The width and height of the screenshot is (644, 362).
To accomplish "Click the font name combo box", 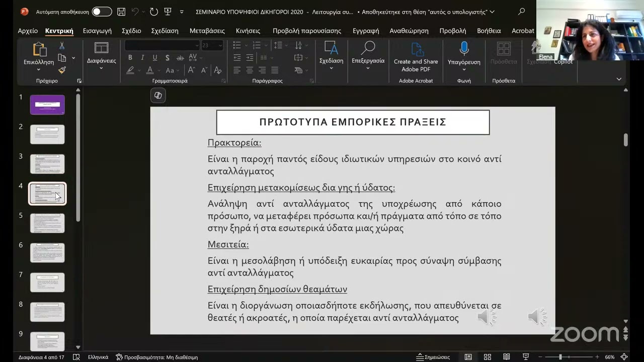I will pos(162,45).
